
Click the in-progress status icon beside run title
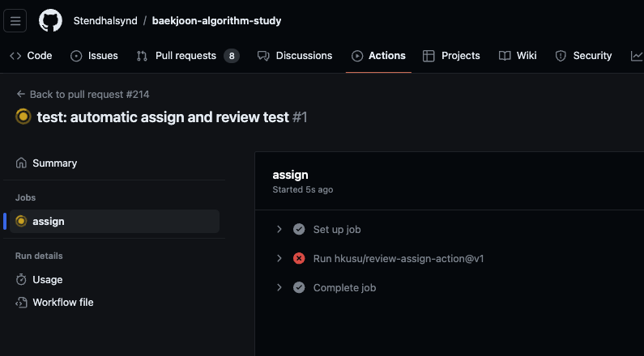click(23, 117)
